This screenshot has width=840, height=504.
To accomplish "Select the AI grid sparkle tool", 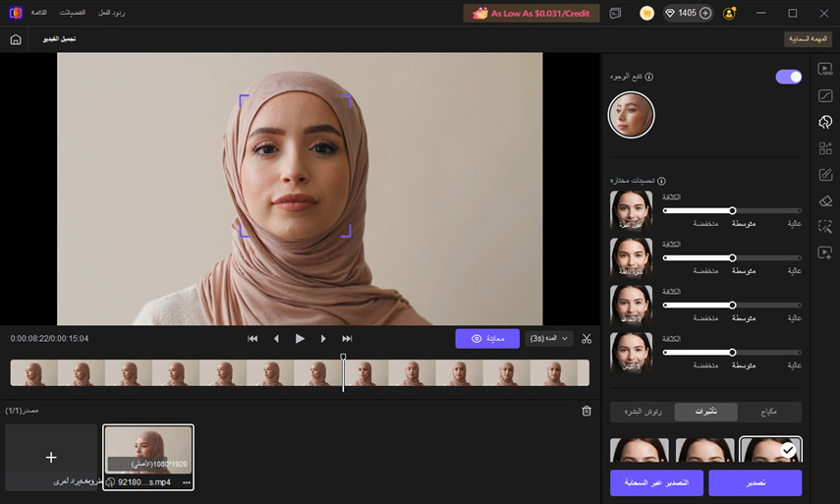I will coord(825,147).
